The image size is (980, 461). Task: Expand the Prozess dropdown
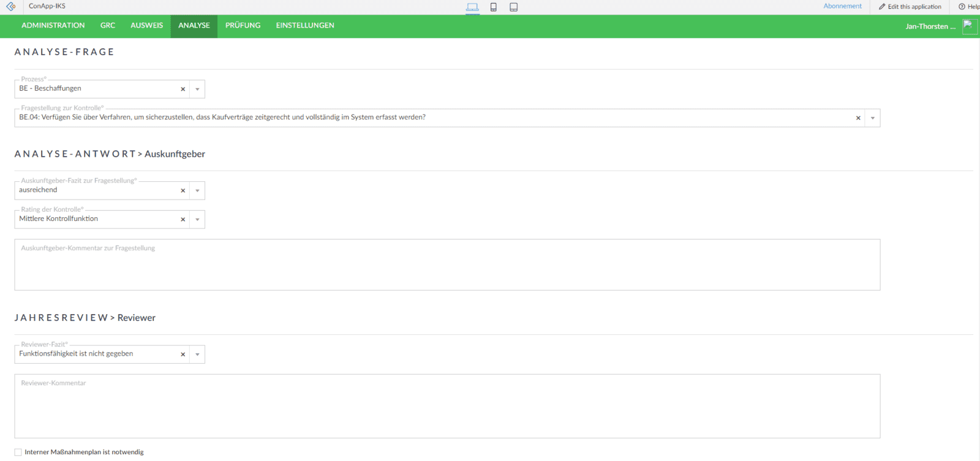(x=197, y=89)
